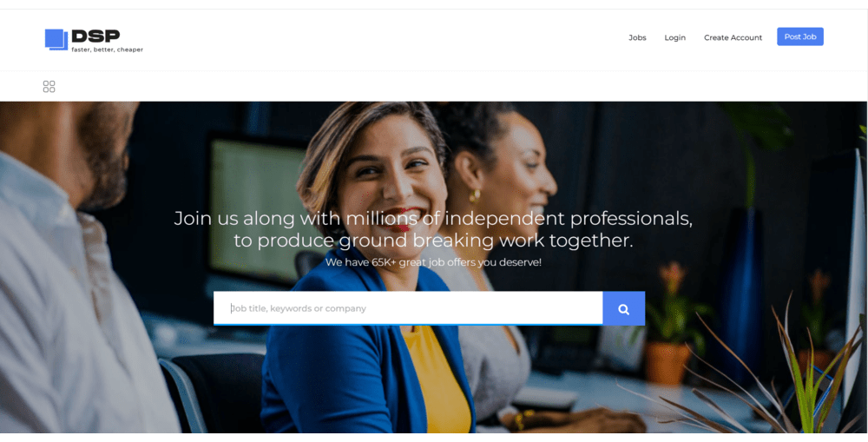Click the "Join us along with millions" headline

pos(433,218)
